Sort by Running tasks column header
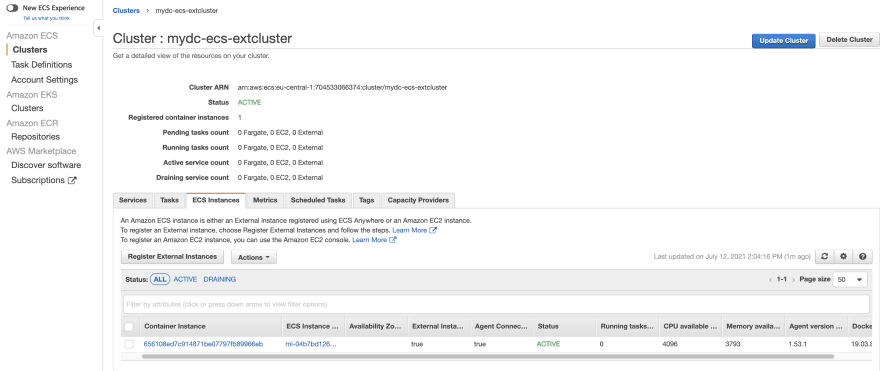The height and width of the screenshot is (371, 880). tap(627, 326)
